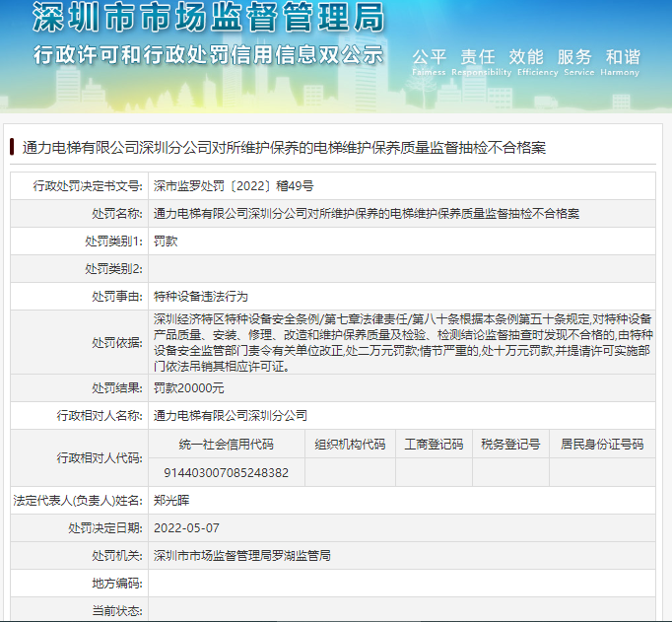Click the 行政处罚决定书文号 label
This screenshot has height=622, width=672.
click(88, 186)
